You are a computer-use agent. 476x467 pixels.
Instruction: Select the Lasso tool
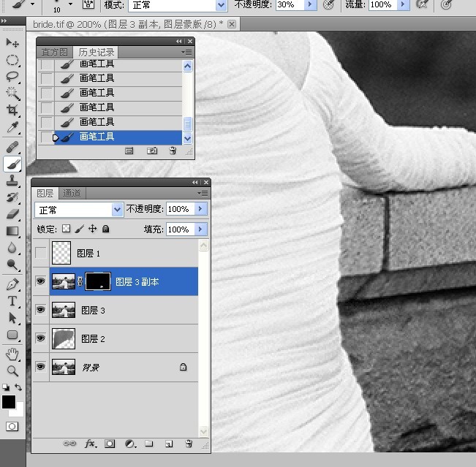[x=12, y=77]
